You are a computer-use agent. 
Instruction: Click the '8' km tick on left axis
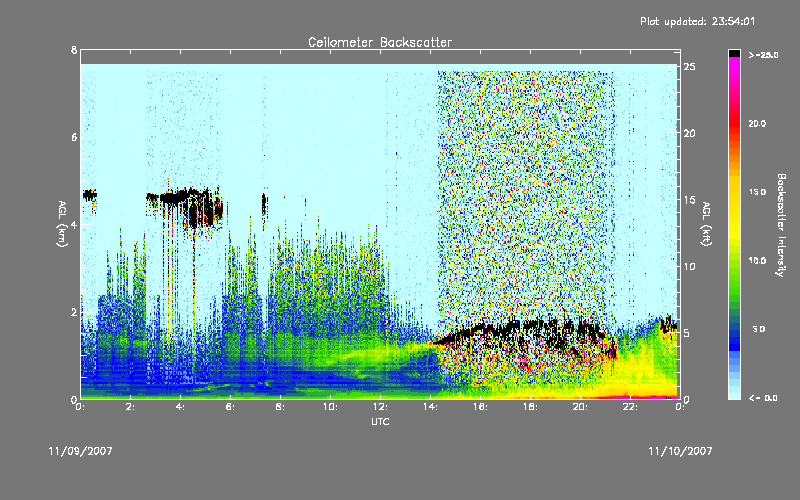click(x=74, y=50)
